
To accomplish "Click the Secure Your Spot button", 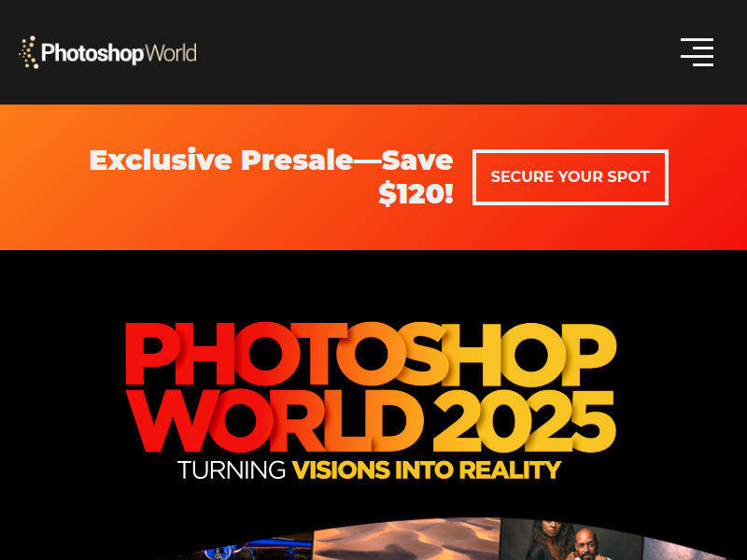I will 571,177.
